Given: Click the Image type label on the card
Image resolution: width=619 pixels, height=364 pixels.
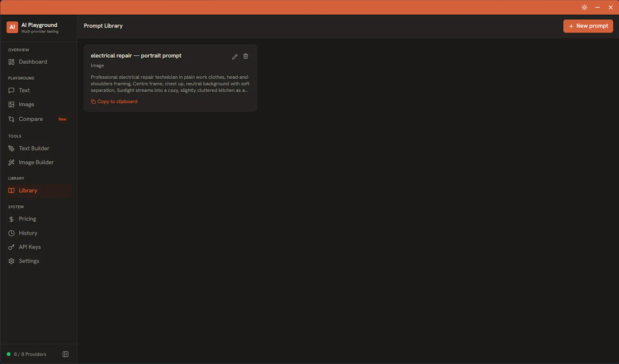Looking at the screenshot, I should 97,66.
